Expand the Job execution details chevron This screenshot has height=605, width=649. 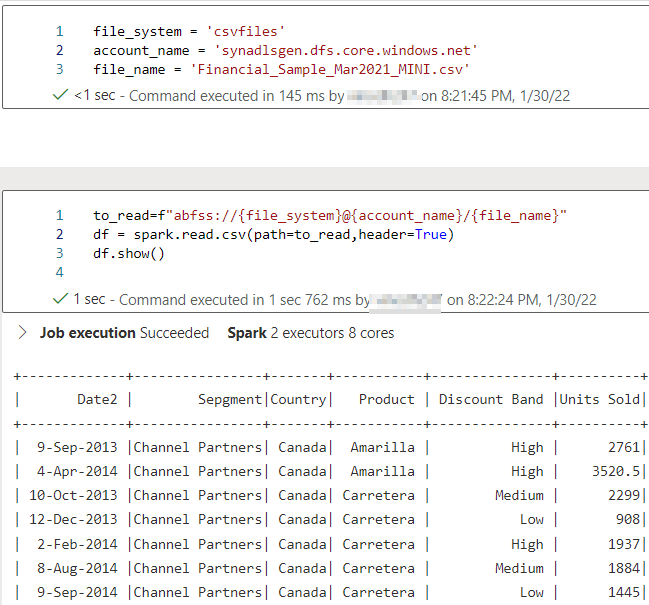coord(22,333)
